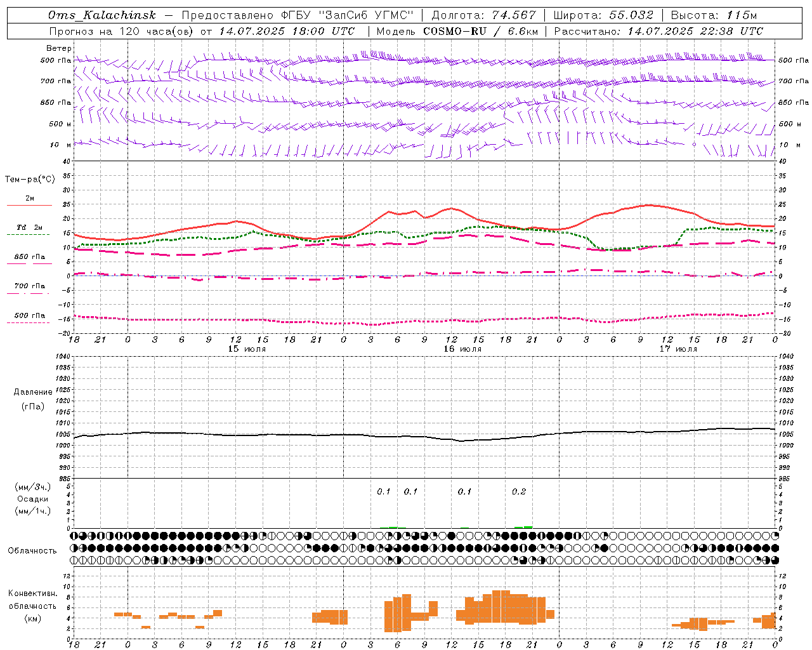Click the green precipitation bar below 0.2
Image resolution: width=812 pixels, height=650 pixels.
coord(523,527)
